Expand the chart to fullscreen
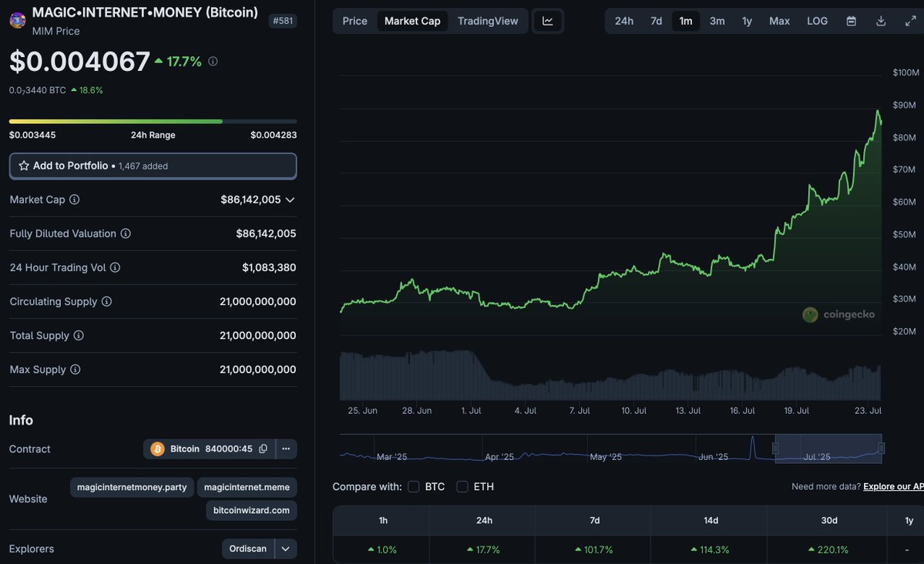 pyautogui.click(x=910, y=22)
